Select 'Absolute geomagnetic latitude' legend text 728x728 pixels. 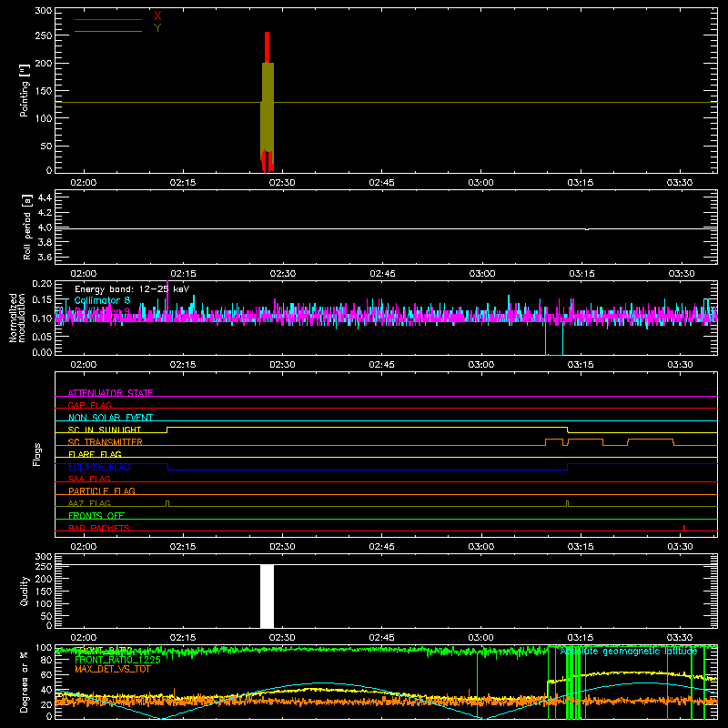629,651
